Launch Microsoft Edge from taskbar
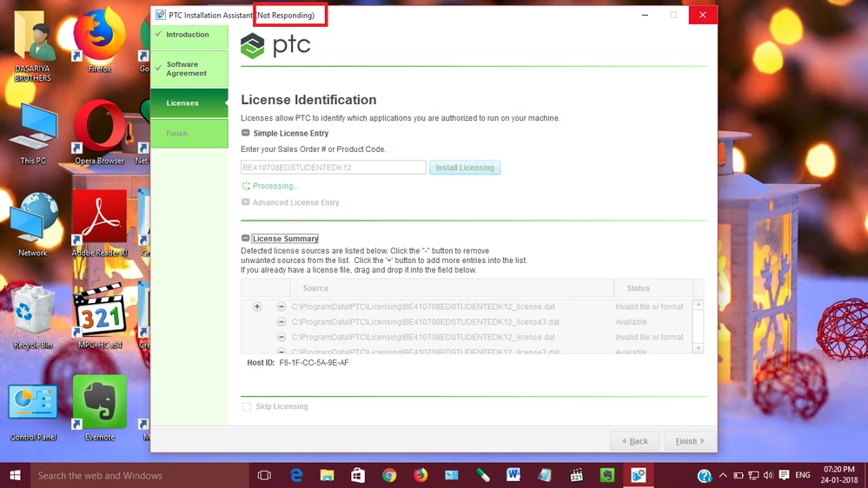Image resolution: width=868 pixels, height=488 pixels. (296, 475)
